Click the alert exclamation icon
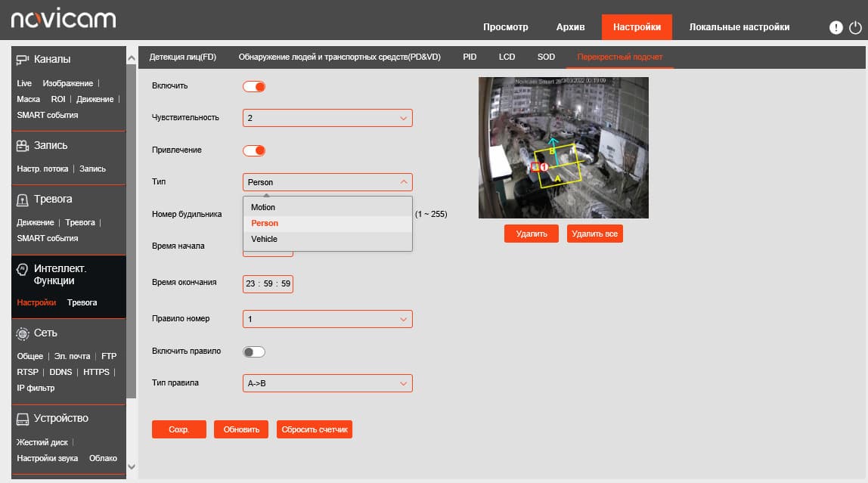This screenshot has width=868, height=483. click(x=836, y=27)
